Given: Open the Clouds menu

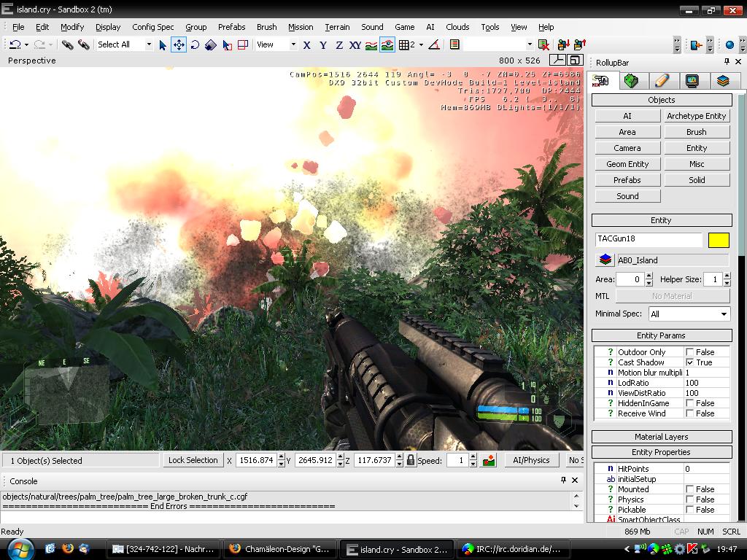Looking at the screenshot, I should [x=457, y=27].
